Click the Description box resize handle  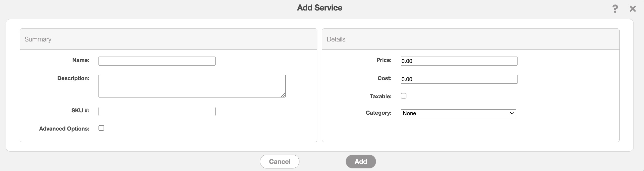pos(283,95)
